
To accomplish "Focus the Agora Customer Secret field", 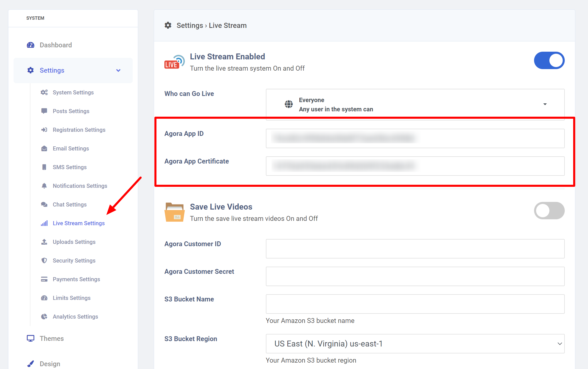I will [415, 276].
